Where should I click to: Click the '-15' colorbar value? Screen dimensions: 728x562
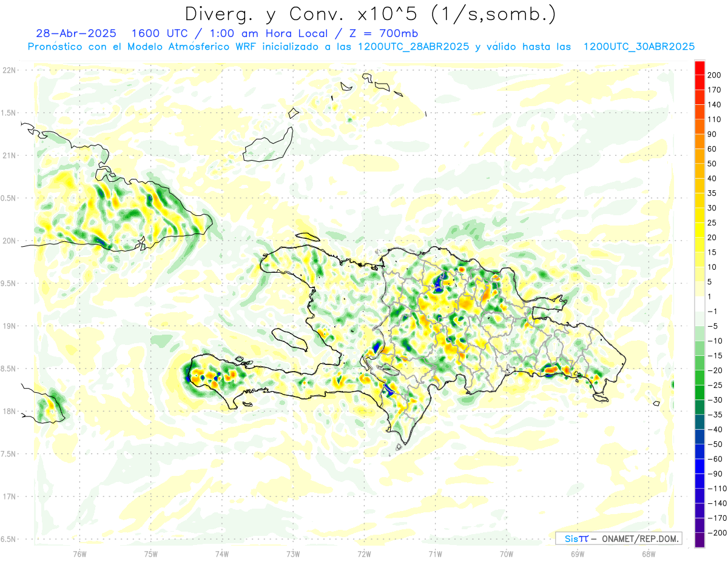[x=715, y=355]
